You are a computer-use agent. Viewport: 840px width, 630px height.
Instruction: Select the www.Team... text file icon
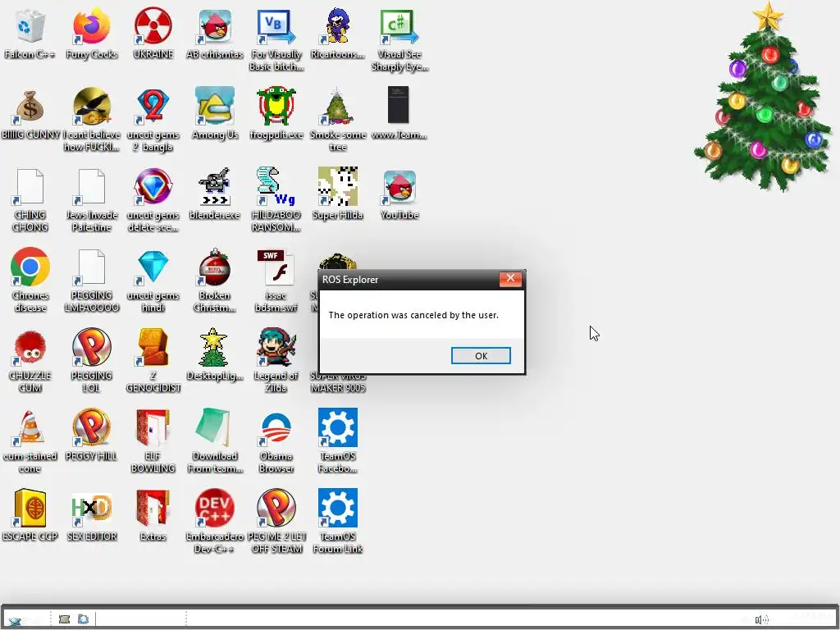coord(399,106)
